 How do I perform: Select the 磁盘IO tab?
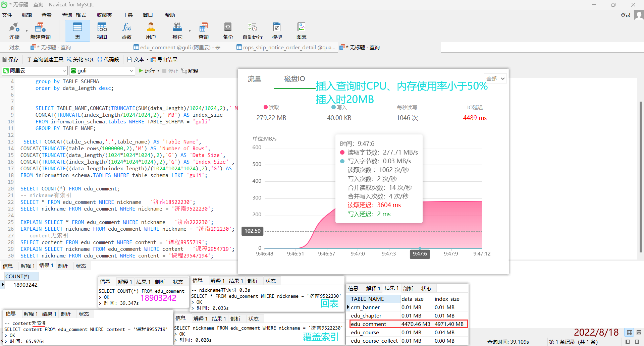point(294,79)
